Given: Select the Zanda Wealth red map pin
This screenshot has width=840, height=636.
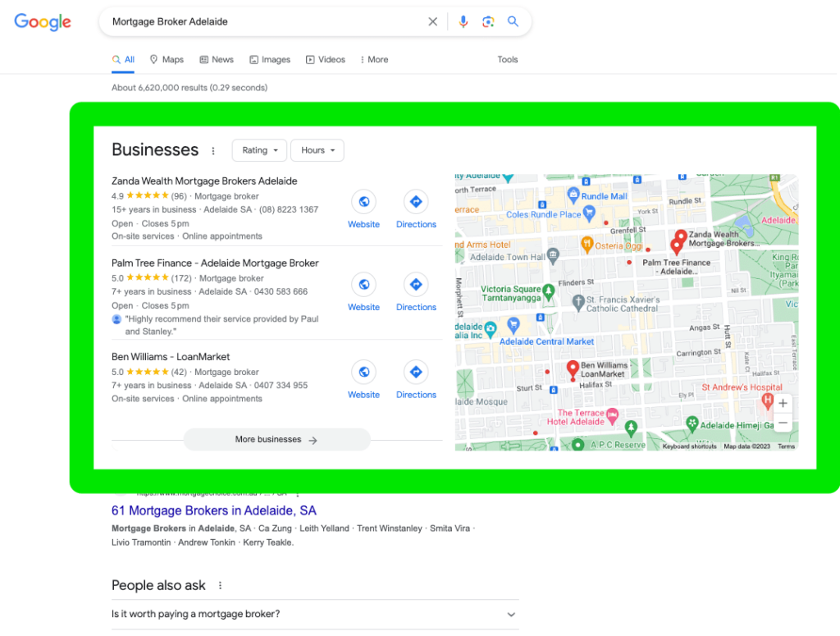Looking at the screenshot, I should 681,236.
